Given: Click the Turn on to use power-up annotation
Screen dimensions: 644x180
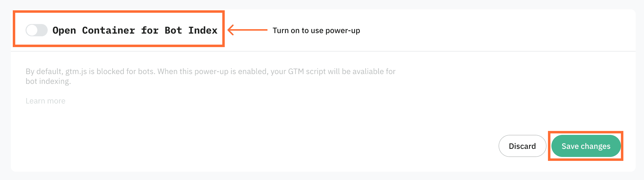Looking at the screenshot, I should tap(316, 30).
